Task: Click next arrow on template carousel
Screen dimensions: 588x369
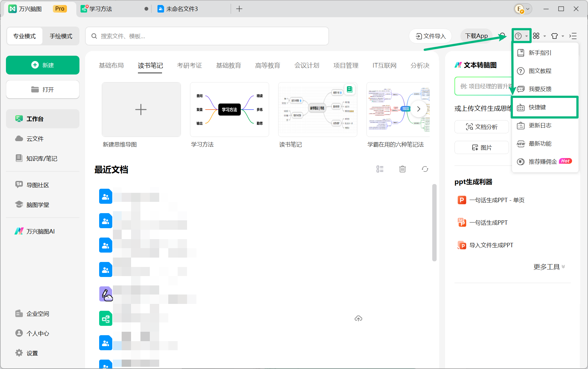Action: pyautogui.click(x=419, y=109)
